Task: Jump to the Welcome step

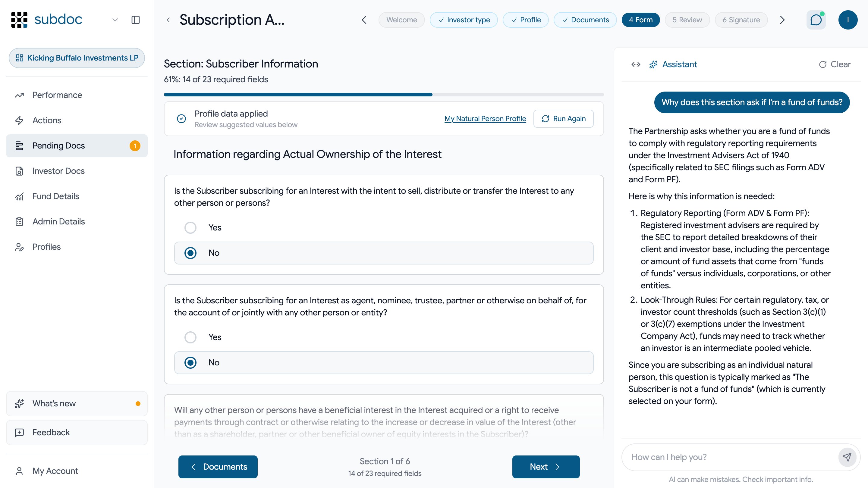Action: 402,20
